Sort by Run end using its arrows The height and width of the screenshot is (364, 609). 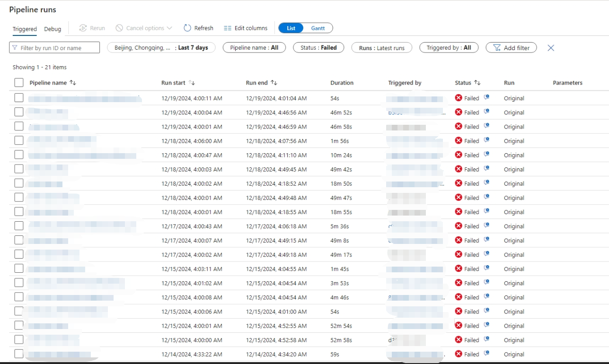pyautogui.click(x=274, y=83)
